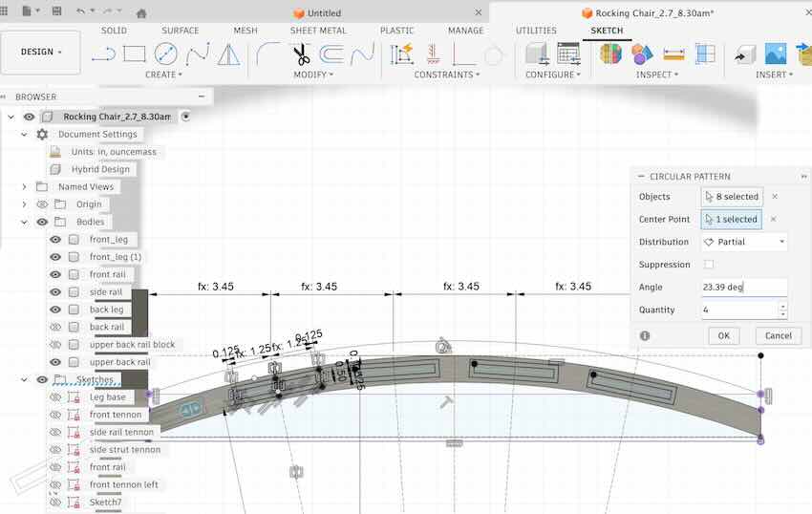This screenshot has width=812, height=514.
Task: Activate Rocking Chair component radio button
Action: [x=185, y=117]
